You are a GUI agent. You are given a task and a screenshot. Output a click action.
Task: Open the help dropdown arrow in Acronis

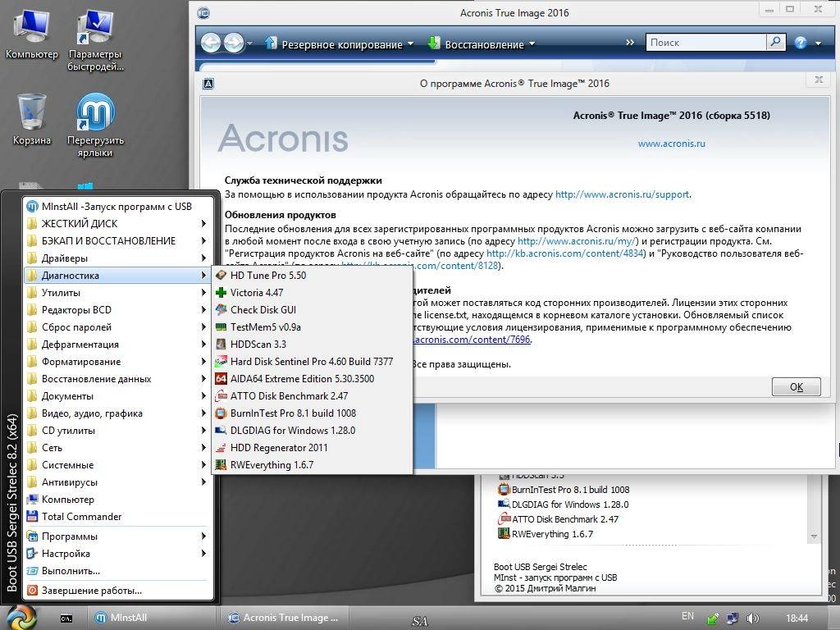[x=818, y=43]
